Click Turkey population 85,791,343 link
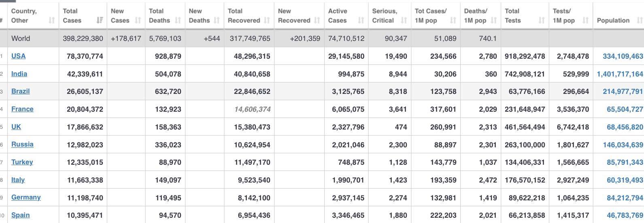 pos(625,162)
